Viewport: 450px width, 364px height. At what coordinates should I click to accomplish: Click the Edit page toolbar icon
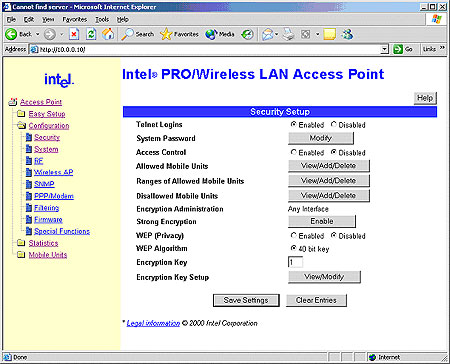(306, 34)
